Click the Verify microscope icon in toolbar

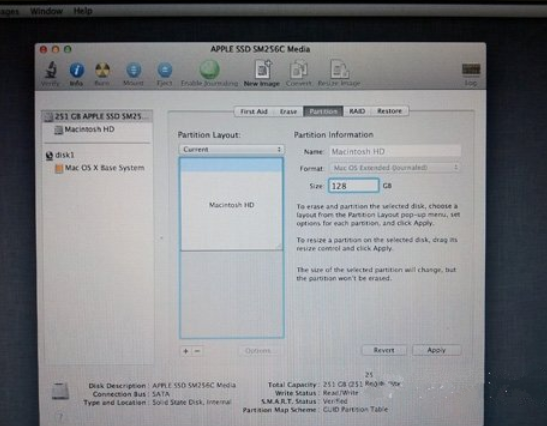[x=51, y=71]
